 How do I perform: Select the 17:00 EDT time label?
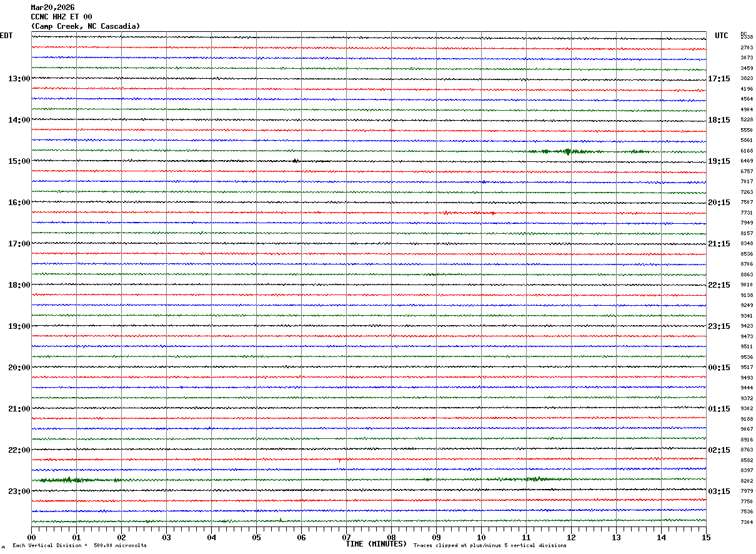[x=19, y=244]
